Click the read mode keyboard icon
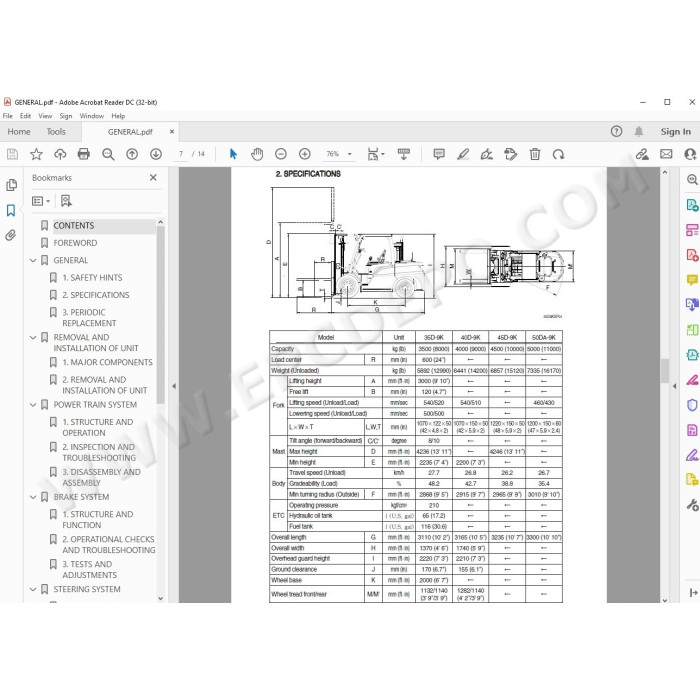Image resolution: width=700 pixels, height=700 pixels. click(404, 154)
